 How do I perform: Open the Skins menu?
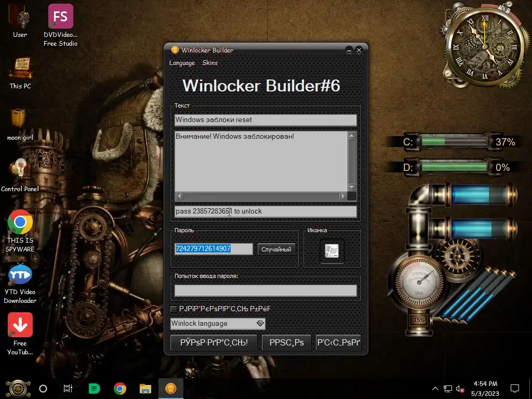tap(210, 63)
